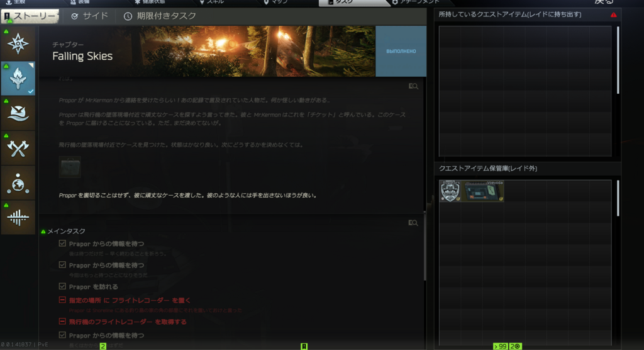Click the magnifier icon beside メインタスク
The width and height of the screenshot is (644, 350).
pos(413,223)
